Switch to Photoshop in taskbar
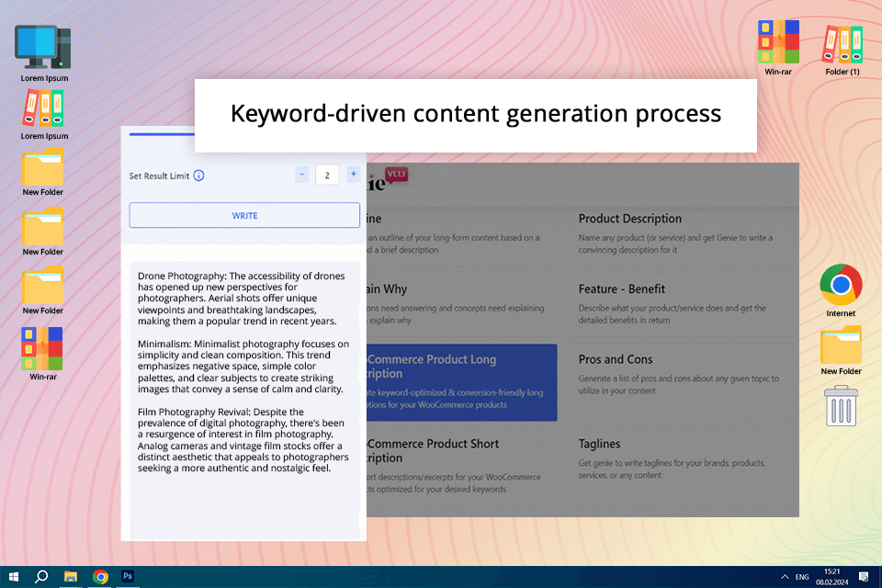This screenshot has height=588, width=882. point(128,577)
